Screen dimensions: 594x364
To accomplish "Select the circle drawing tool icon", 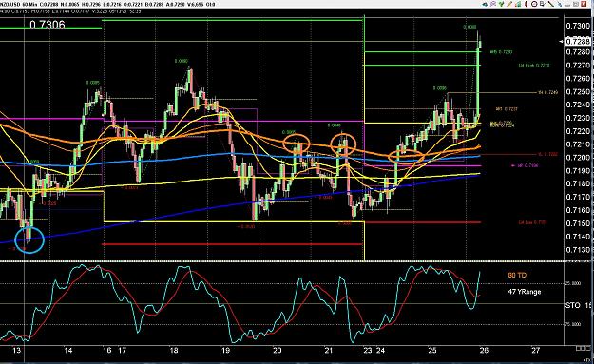I will click(x=534, y=4).
